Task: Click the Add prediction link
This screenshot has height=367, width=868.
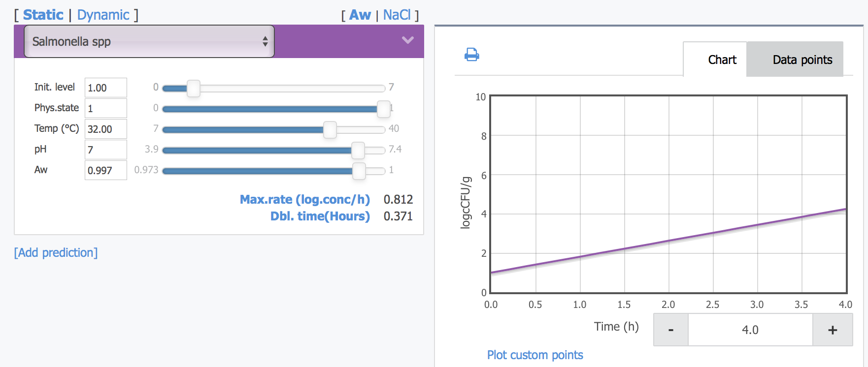Action: tap(56, 252)
